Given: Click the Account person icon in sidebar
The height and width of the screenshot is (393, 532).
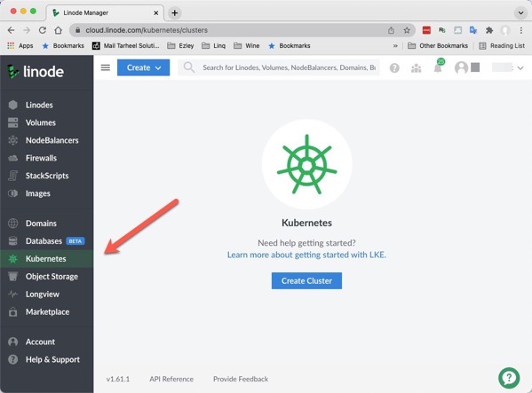Looking at the screenshot, I should point(13,342).
